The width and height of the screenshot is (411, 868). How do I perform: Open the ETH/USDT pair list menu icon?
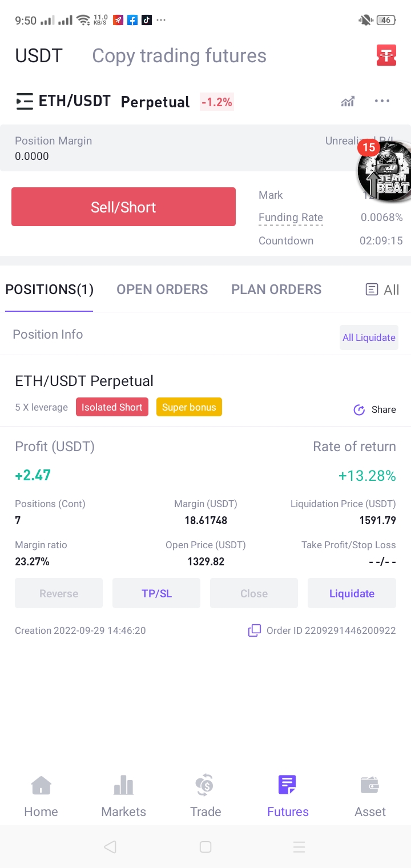(25, 102)
